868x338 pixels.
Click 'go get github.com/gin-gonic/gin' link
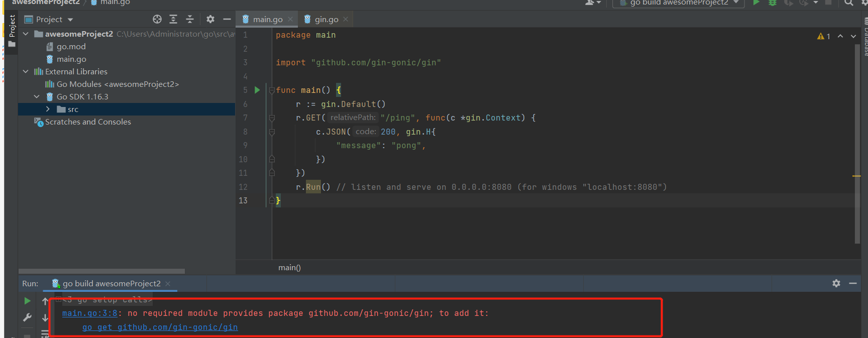click(x=160, y=327)
